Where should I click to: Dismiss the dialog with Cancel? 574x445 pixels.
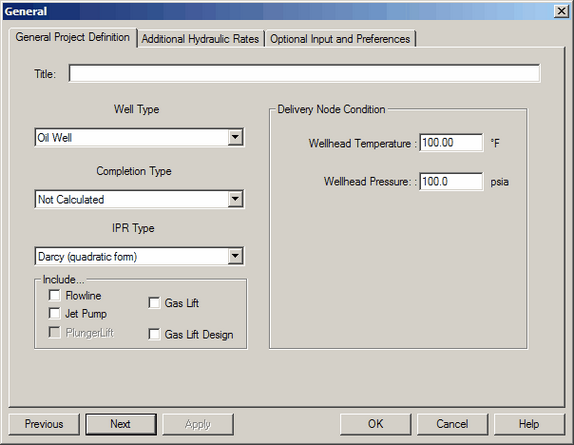click(x=452, y=424)
